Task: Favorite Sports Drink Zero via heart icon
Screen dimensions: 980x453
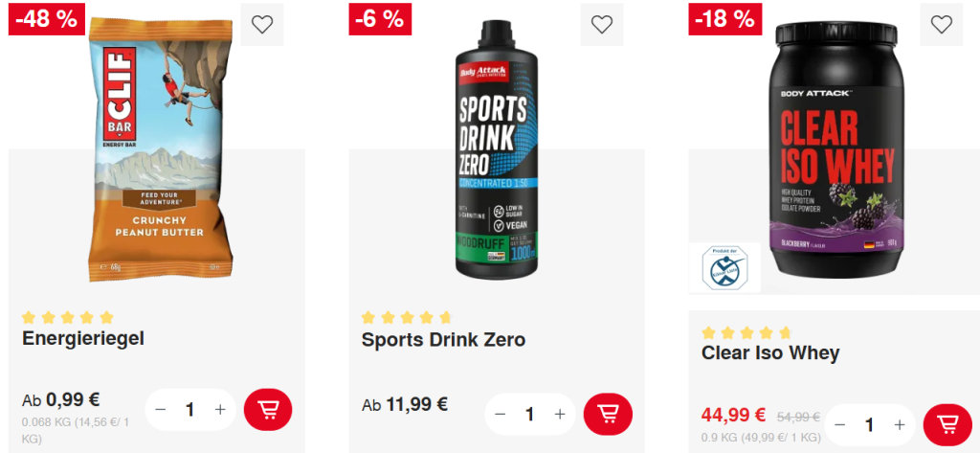Action: [601, 25]
